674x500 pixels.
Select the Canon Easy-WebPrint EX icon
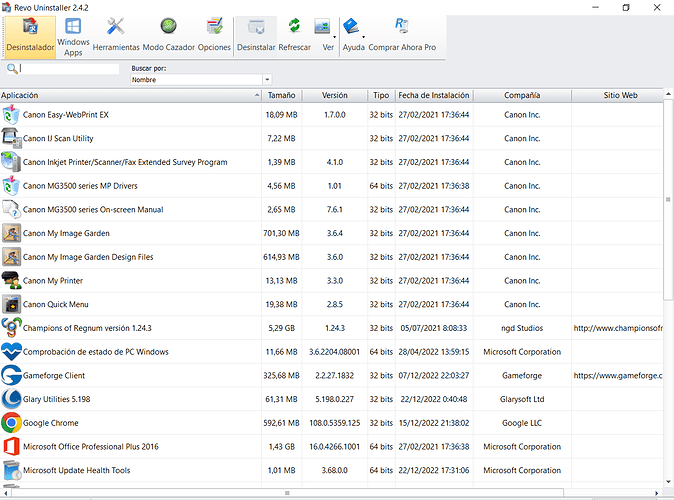(x=11, y=115)
